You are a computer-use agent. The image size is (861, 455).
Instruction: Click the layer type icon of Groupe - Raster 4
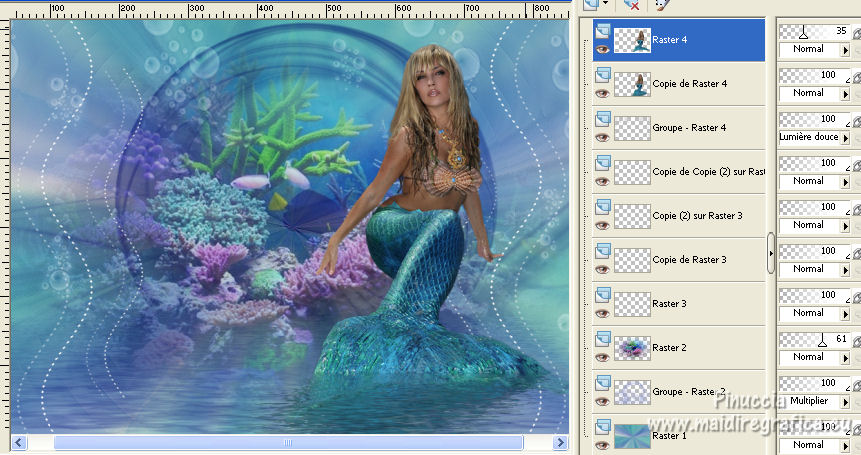(x=602, y=119)
